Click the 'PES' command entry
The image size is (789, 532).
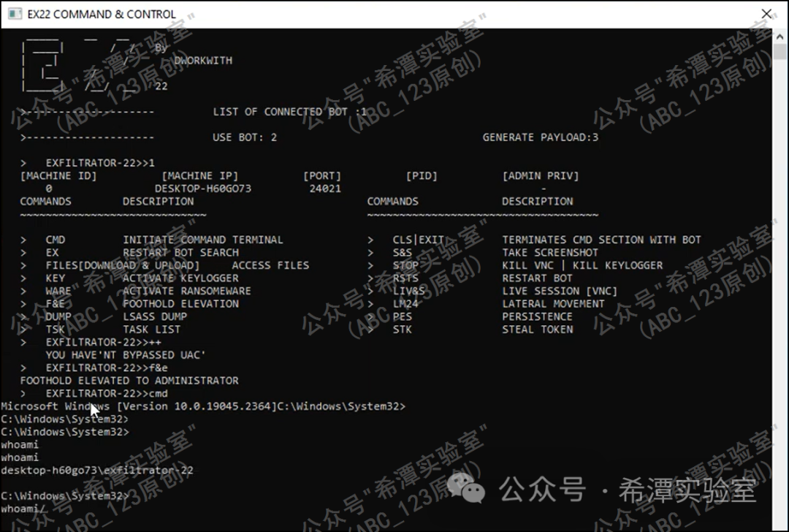pos(402,316)
